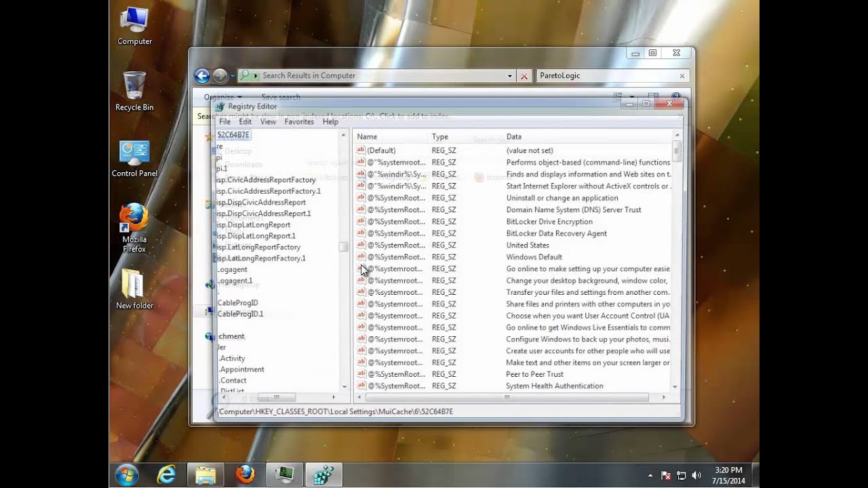Click the Show desktop button
The width and height of the screenshot is (868, 488).
pyautogui.click(x=755, y=475)
